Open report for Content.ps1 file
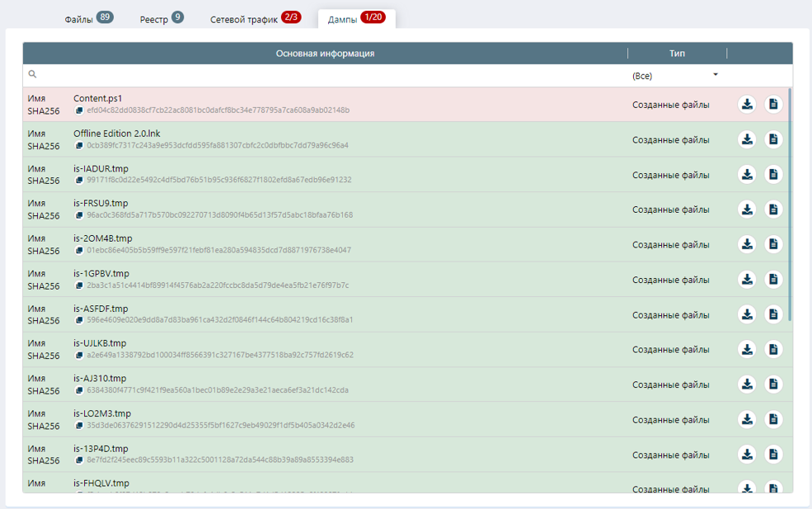Screen dimensions: 812x509 point(773,104)
